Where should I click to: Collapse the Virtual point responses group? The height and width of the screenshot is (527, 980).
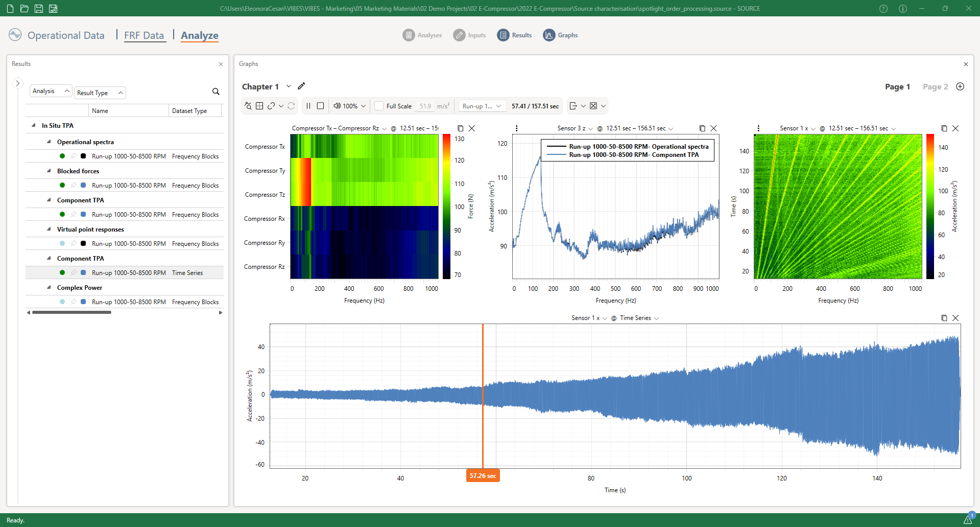click(49, 230)
